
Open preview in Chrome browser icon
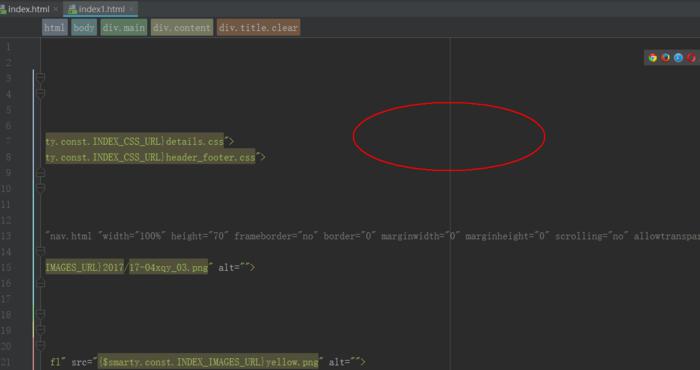coord(653,58)
